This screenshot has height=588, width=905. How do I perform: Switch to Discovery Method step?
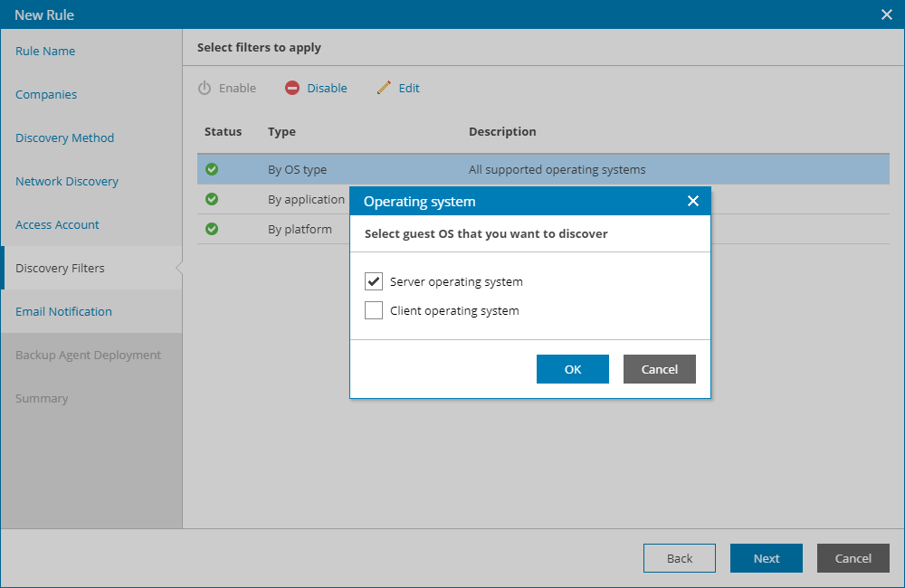[64, 138]
